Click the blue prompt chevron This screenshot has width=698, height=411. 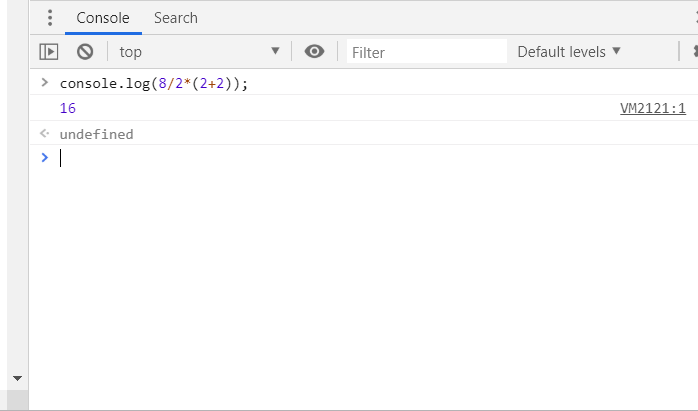44,157
